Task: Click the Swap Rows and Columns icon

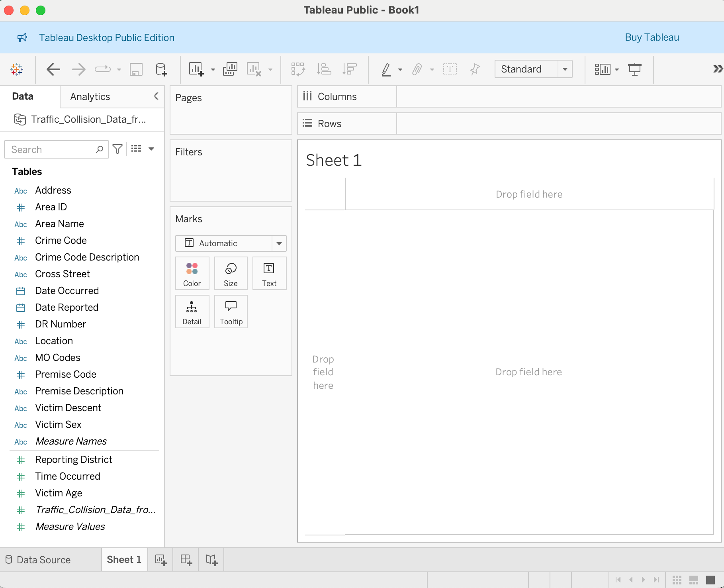Action: coord(298,69)
